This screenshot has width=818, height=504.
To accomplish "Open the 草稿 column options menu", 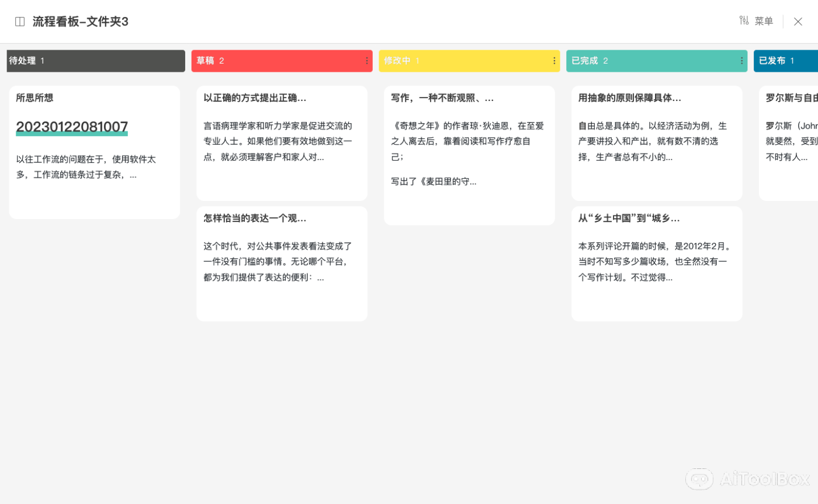I will coord(366,61).
